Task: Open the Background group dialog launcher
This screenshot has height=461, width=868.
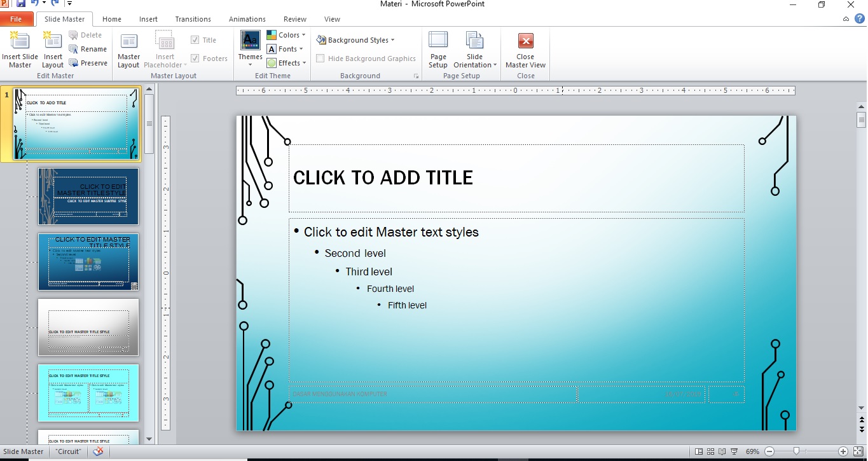Action: click(x=417, y=76)
